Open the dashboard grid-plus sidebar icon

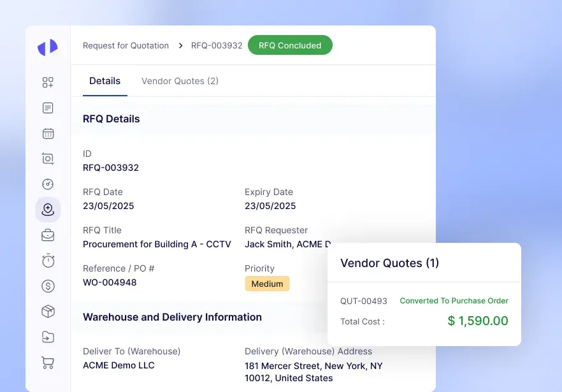click(x=48, y=82)
